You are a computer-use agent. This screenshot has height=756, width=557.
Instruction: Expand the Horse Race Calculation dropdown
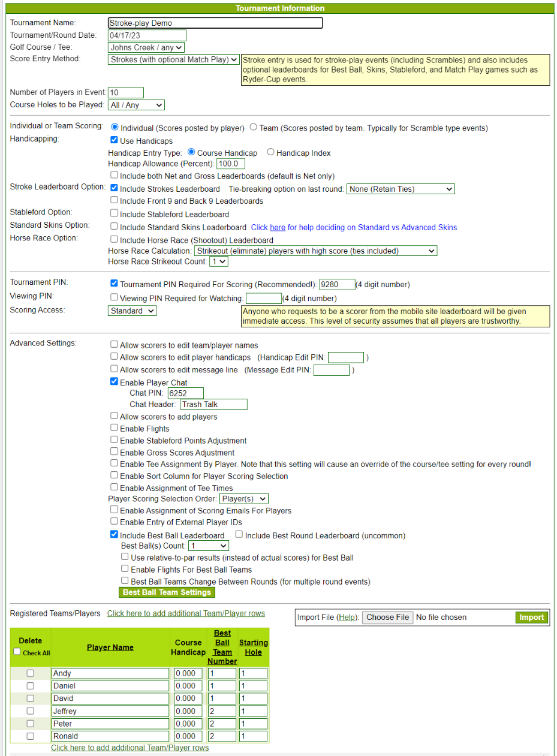[315, 251]
